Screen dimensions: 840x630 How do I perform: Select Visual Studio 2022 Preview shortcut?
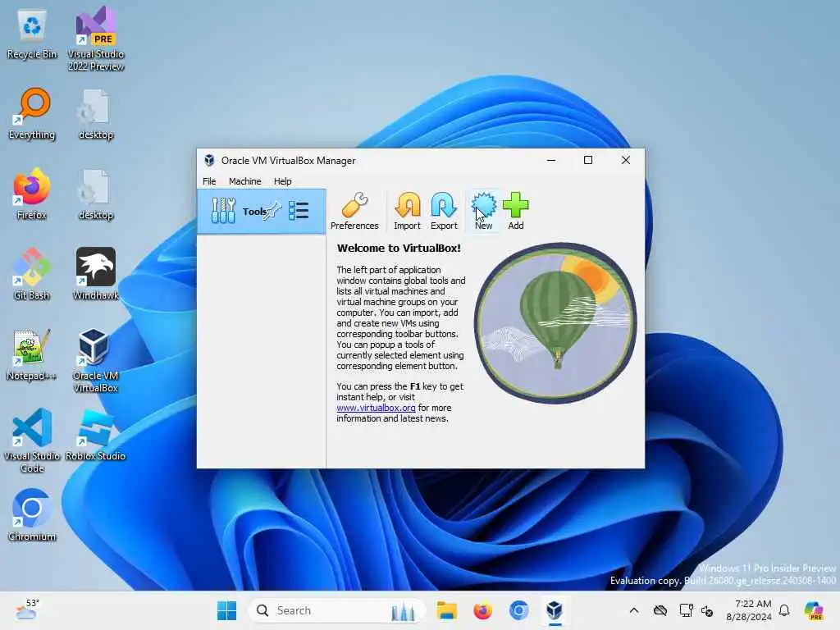tap(96, 39)
